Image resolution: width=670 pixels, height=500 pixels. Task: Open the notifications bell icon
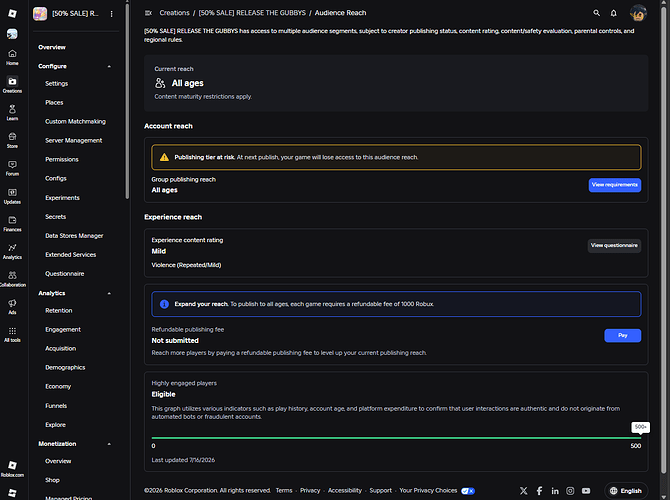[x=614, y=13]
